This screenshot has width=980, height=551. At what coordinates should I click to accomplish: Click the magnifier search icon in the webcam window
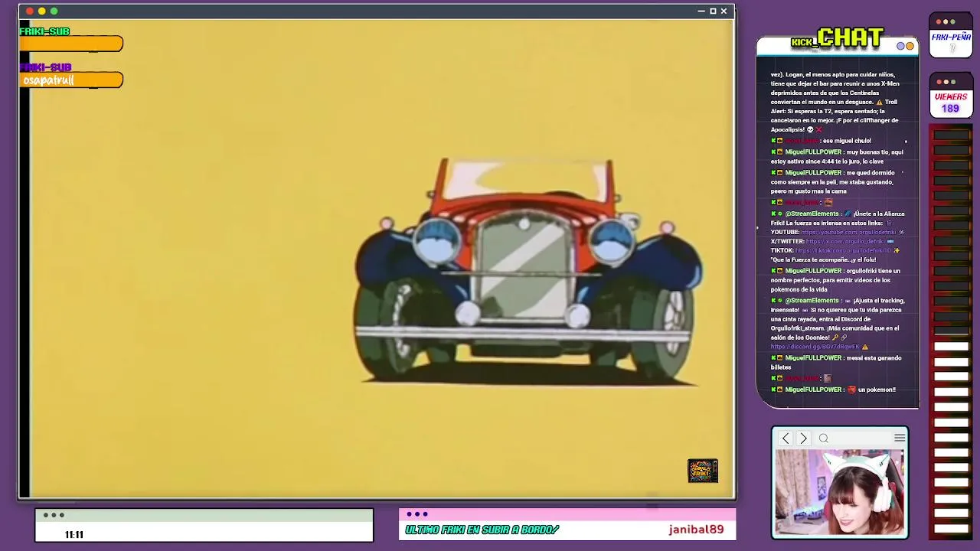824,439
